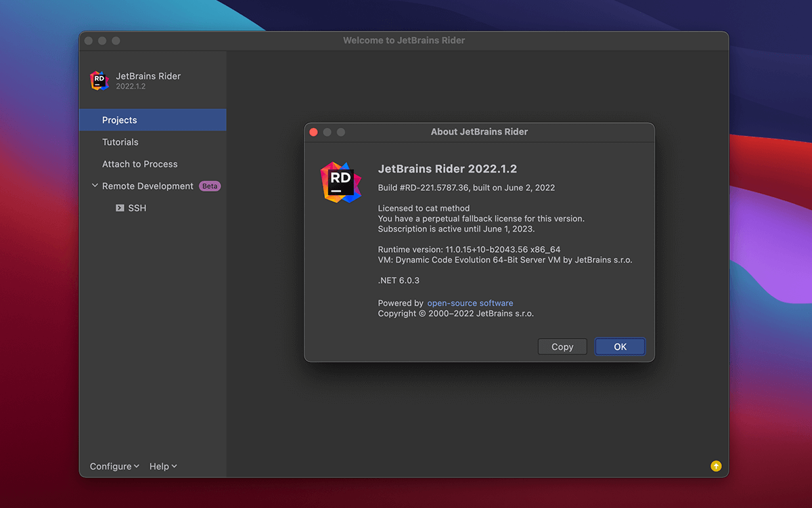812x508 pixels.
Task: Select the Projects tab
Action: pyautogui.click(x=153, y=120)
